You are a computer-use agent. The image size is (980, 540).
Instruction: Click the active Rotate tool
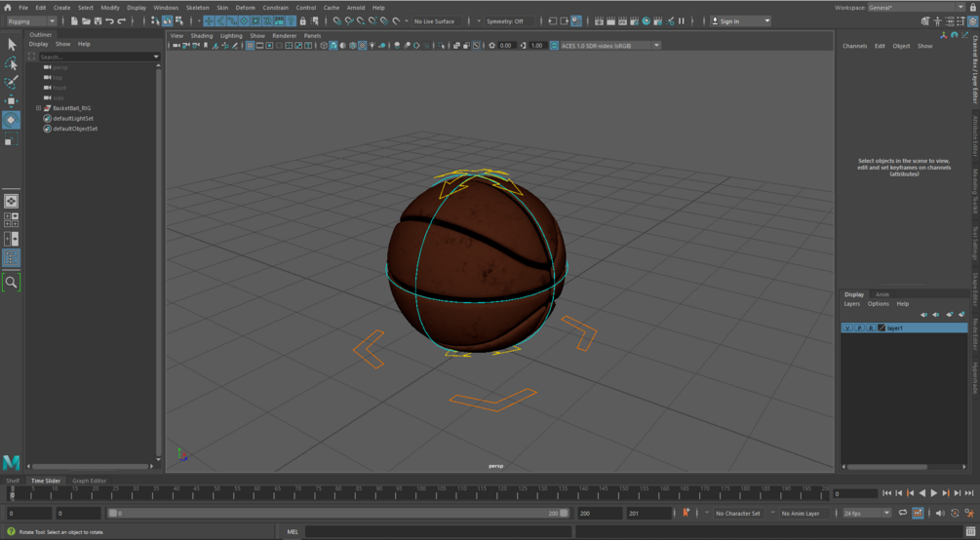click(12, 120)
